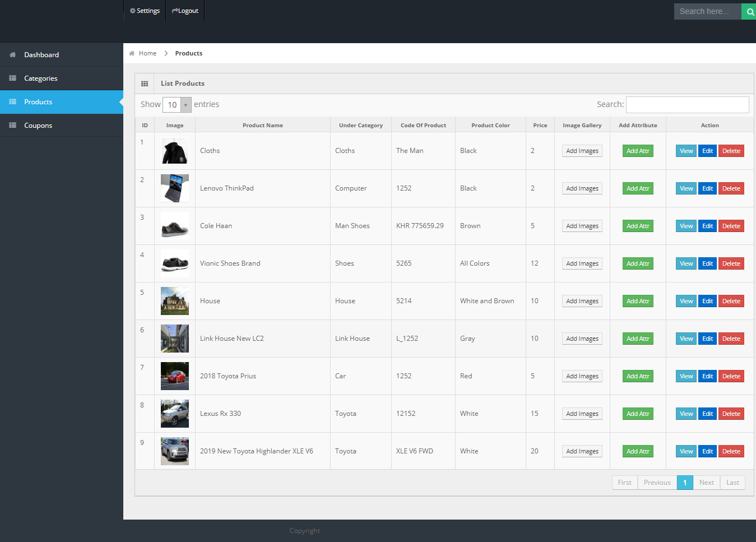Open the Show entries dropdown
The width and height of the screenshot is (756, 542).
[177, 105]
